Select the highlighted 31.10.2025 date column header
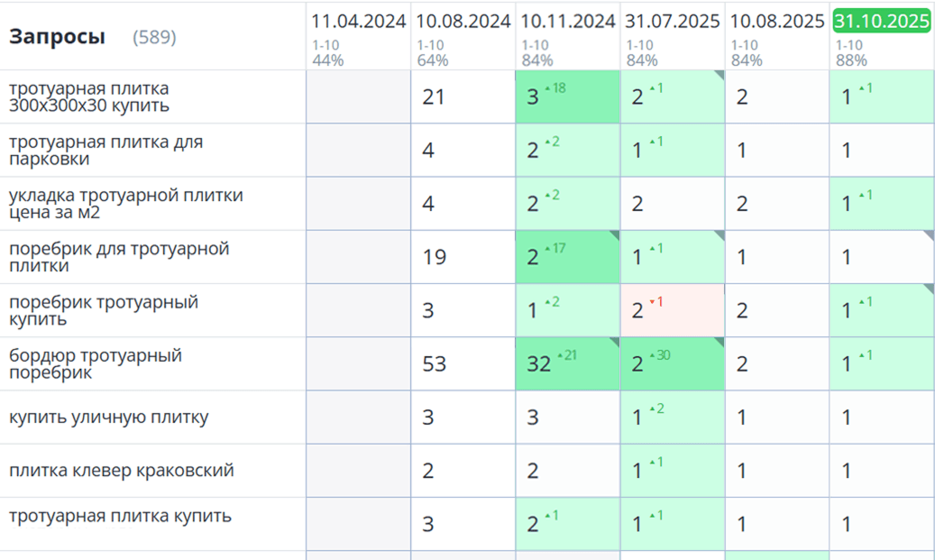Screen dimensions: 935x560 click(x=882, y=22)
